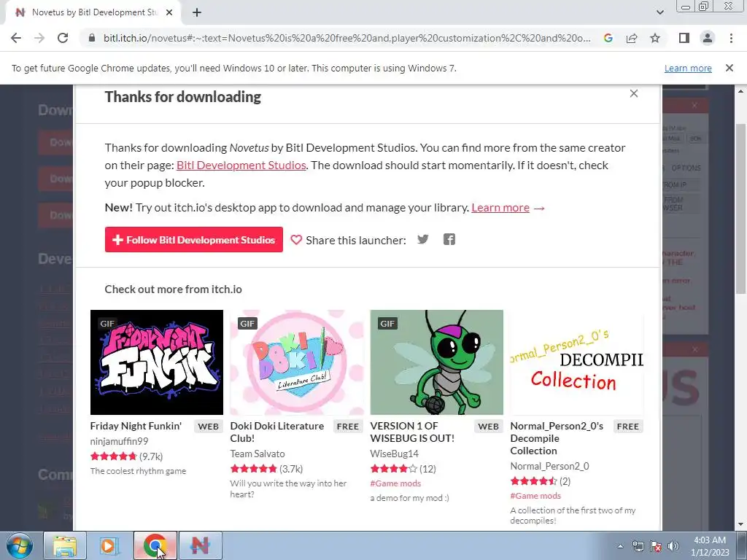Click the WEB badge on Friday Night Funkin'
This screenshot has width=747, height=560.
pos(208,427)
